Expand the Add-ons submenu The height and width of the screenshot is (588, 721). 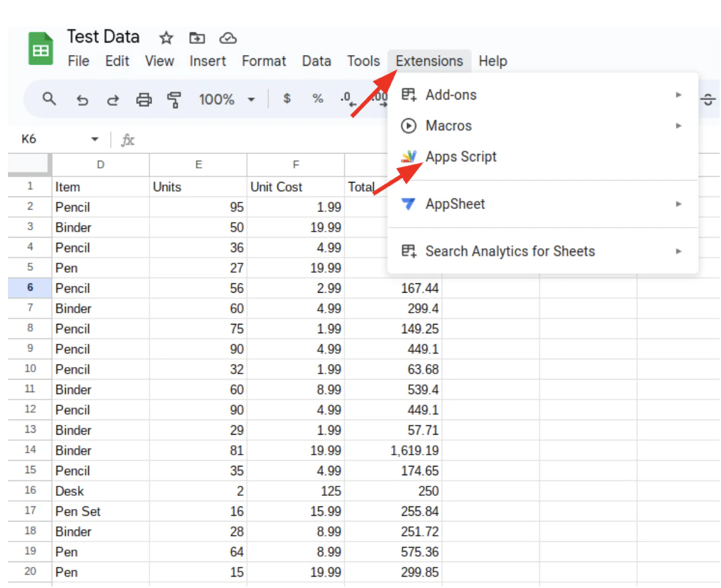click(x=543, y=95)
